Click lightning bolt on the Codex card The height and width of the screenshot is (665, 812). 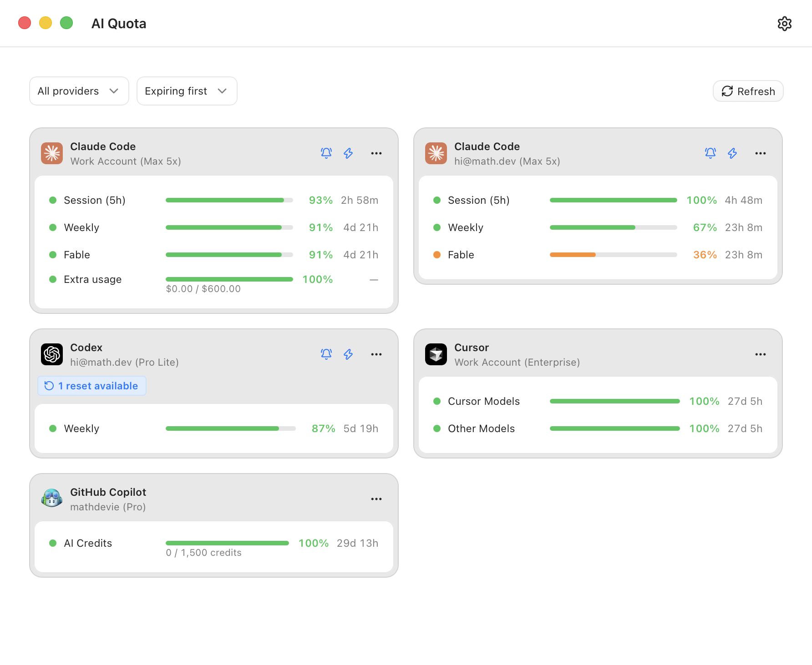[x=348, y=354]
